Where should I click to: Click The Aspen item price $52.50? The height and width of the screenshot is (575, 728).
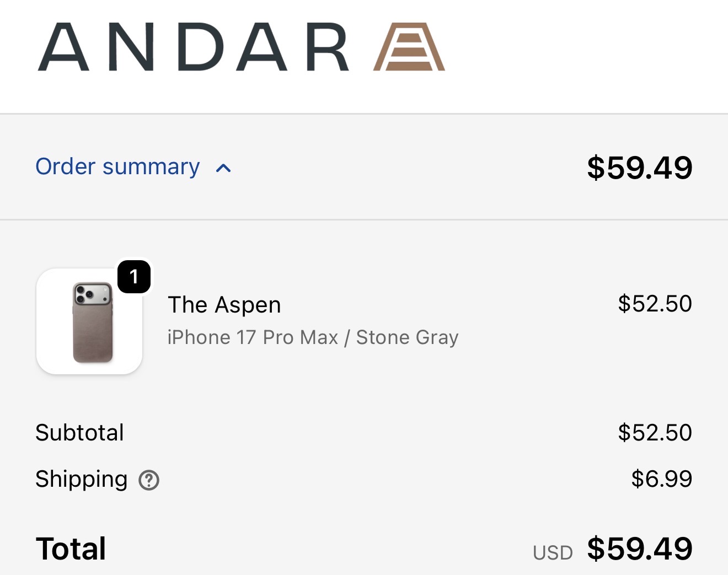click(x=655, y=304)
